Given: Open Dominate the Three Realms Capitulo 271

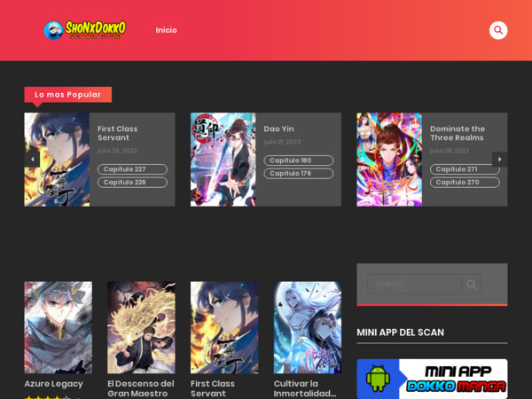Looking at the screenshot, I should 465,169.
